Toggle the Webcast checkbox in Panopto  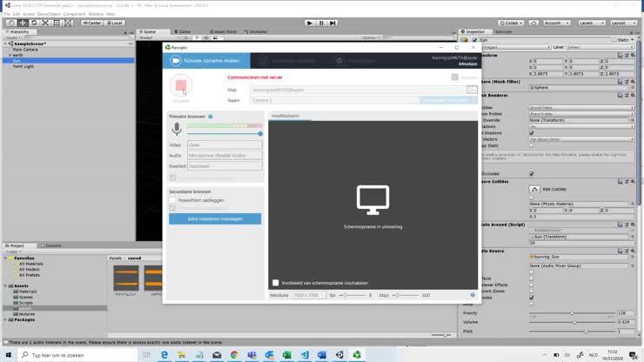click(454, 77)
